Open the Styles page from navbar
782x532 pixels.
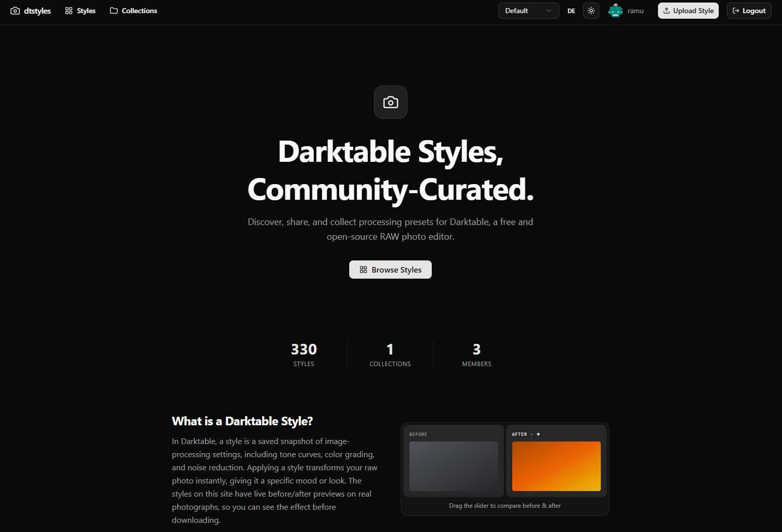tap(80, 11)
